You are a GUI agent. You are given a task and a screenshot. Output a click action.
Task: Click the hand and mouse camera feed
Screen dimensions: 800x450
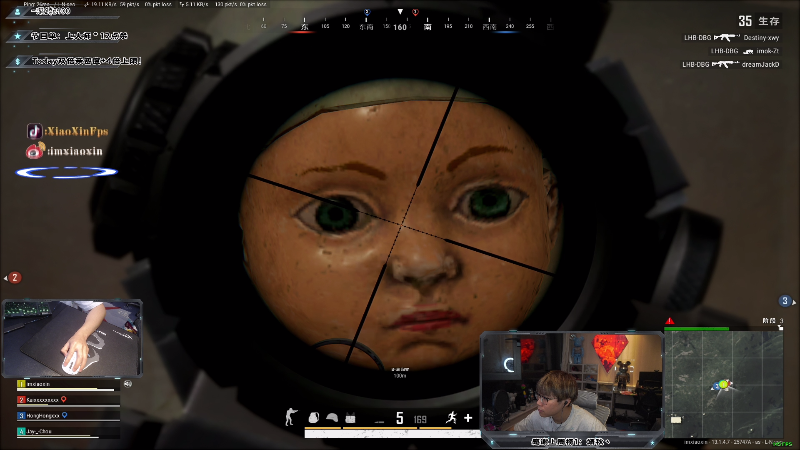click(72, 338)
